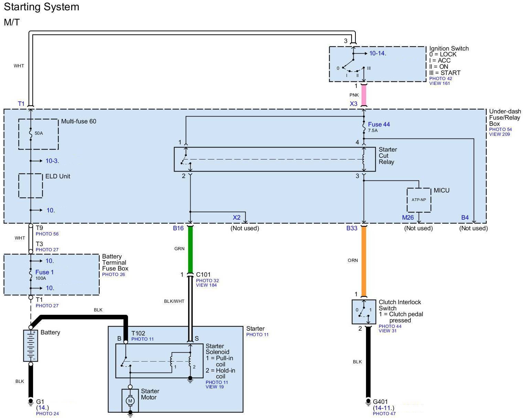
Task: Open the VIEW 209 link
Action: tap(500, 134)
